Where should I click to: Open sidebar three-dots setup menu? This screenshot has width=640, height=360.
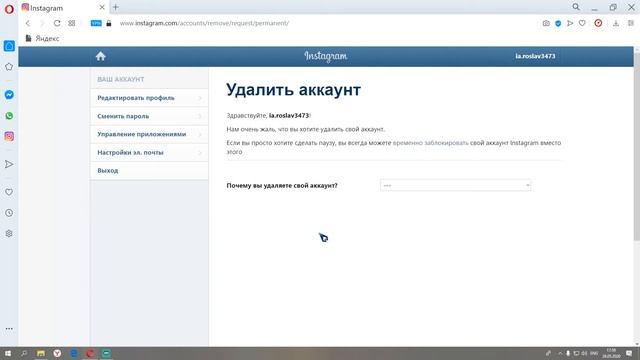coord(9,329)
